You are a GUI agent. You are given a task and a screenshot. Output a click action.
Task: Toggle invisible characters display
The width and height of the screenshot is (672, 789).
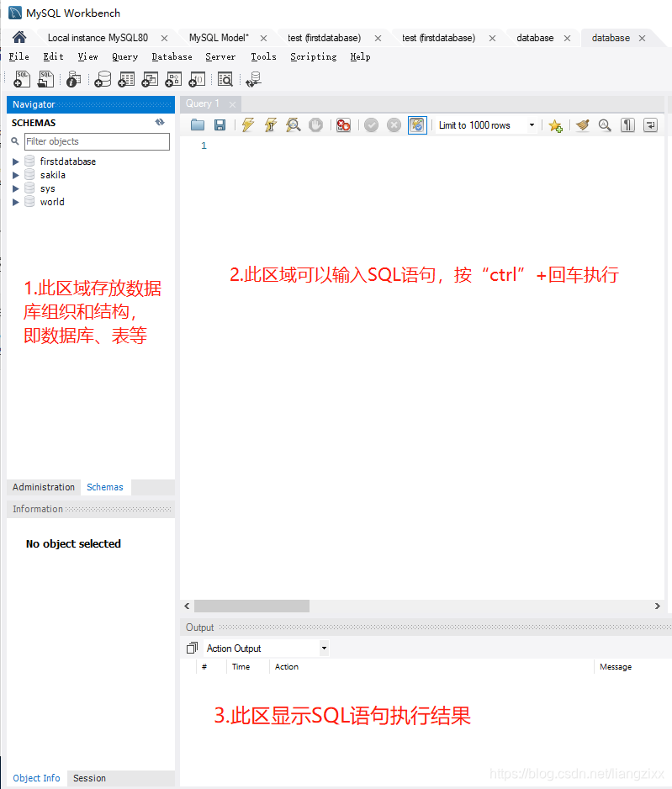coord(627,124)
